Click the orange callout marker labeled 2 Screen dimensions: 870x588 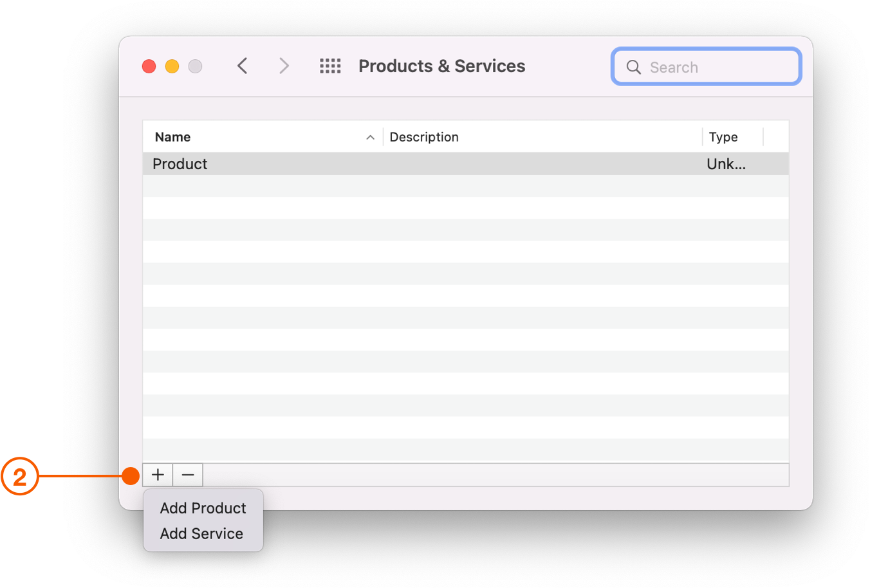click(21, 477)
